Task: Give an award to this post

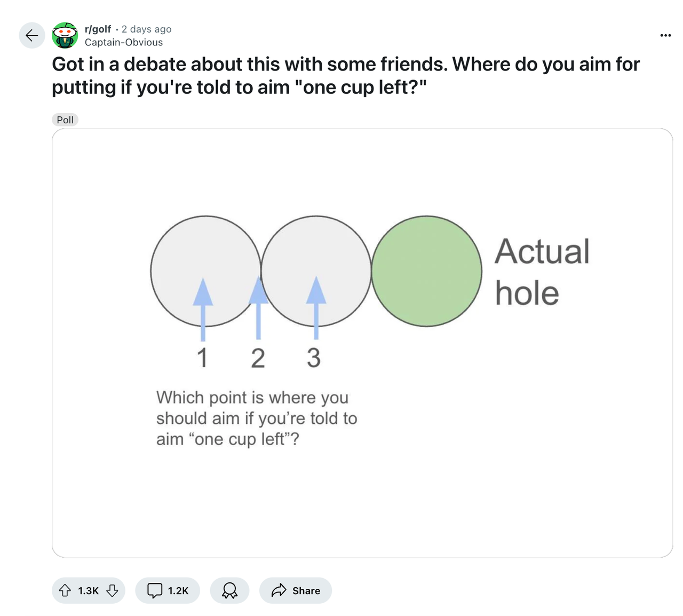Action: click(x=229, y=590)
